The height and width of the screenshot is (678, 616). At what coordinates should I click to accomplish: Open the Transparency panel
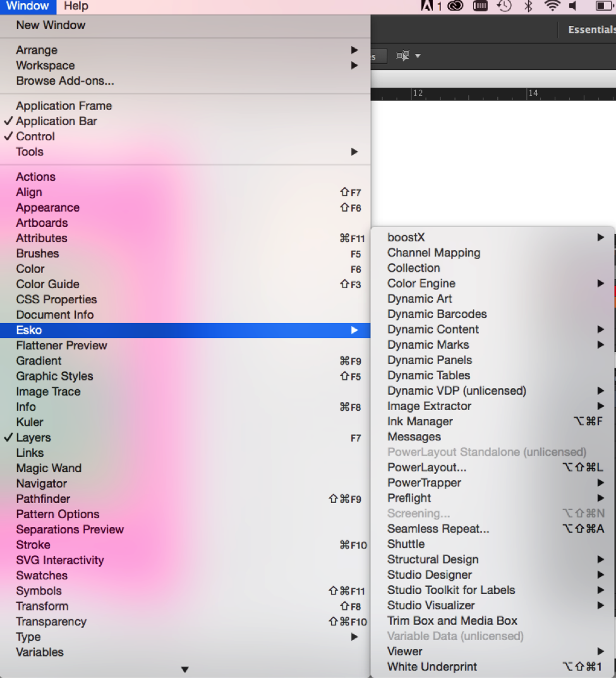[185, 621]
